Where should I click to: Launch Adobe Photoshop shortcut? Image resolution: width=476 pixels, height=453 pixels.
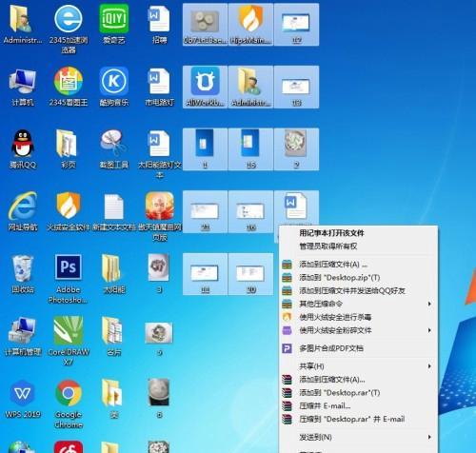(x=69, y=267)
